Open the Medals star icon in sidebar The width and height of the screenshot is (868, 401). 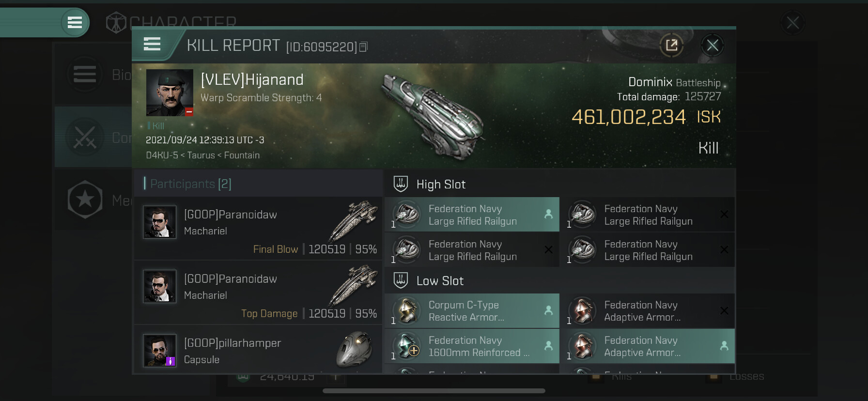[85, 199]
